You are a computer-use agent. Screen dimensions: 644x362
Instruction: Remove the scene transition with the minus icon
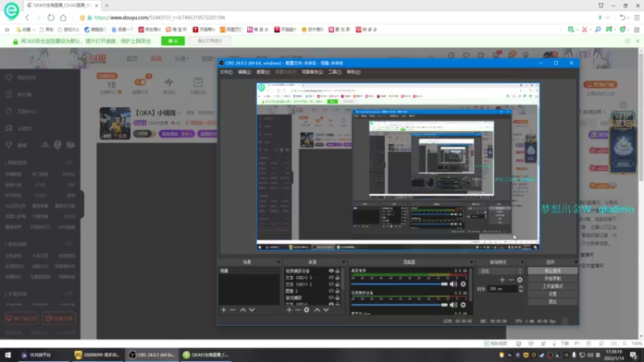(511, 280)
